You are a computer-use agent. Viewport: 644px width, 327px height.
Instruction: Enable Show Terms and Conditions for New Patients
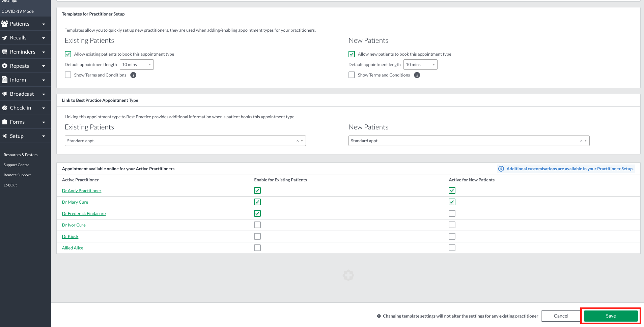click(x=352, y=75)
